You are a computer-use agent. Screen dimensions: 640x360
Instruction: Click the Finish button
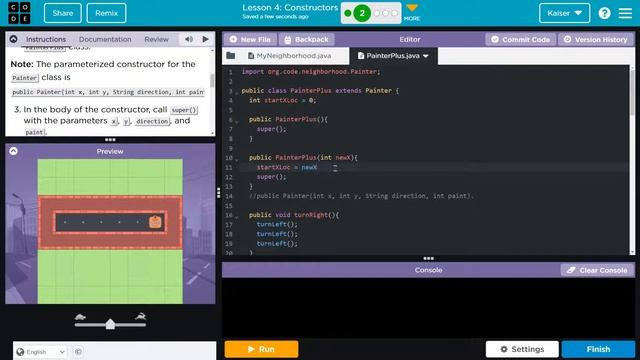tap(598, 349)
